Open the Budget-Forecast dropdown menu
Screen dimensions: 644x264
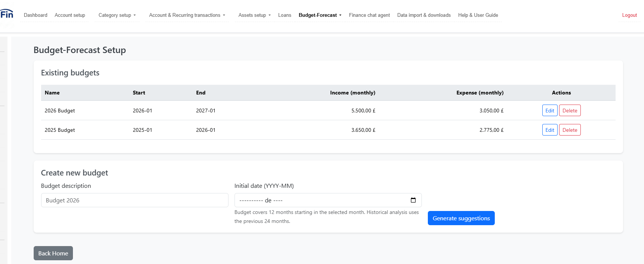pyautogui.click(x=320, y=15)
